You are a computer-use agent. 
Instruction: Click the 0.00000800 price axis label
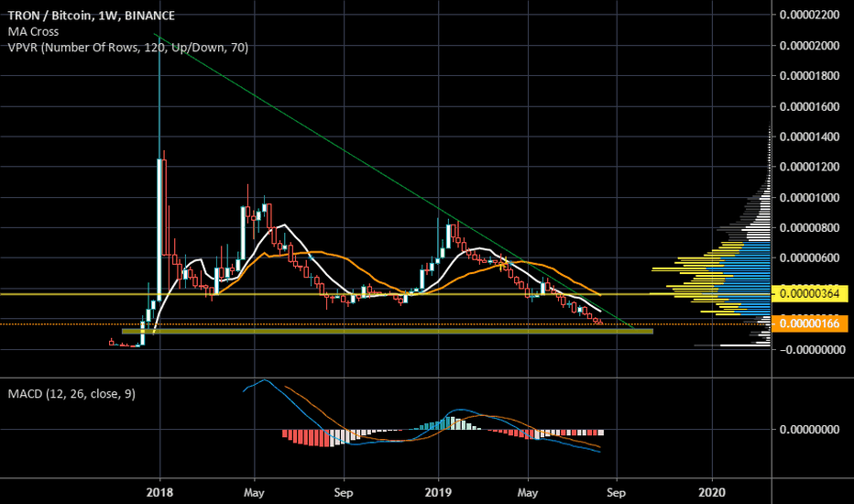tap(809, 228)
